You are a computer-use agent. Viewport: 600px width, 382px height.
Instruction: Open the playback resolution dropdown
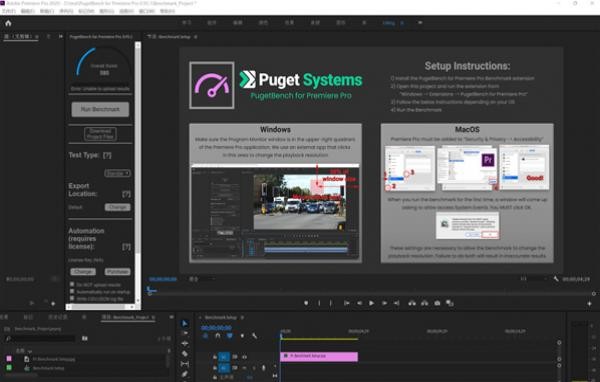coord(534,279)
